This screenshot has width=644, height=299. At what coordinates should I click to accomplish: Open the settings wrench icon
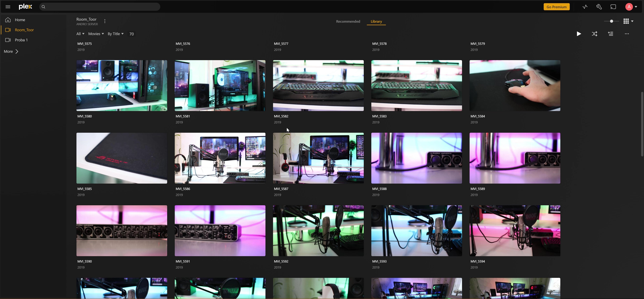(x=599, y=7)
